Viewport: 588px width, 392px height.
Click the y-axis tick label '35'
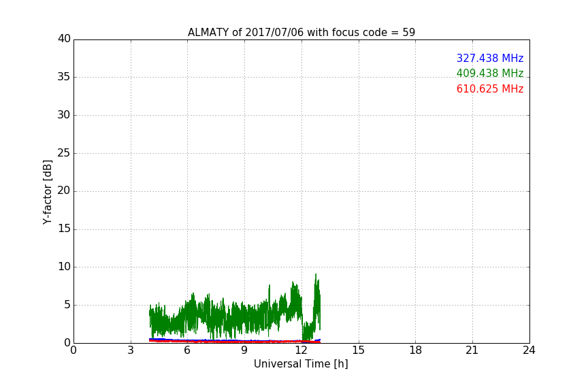click(64, 77)
